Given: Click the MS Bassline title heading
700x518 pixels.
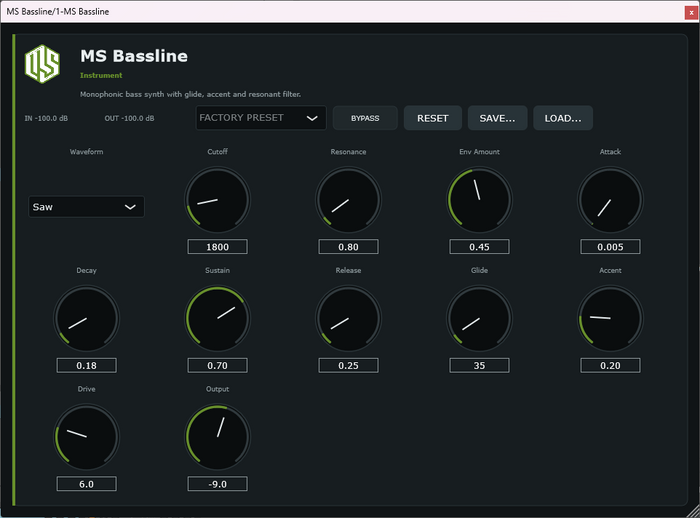Looking at the screenshot, I should [x=134, y=56].
